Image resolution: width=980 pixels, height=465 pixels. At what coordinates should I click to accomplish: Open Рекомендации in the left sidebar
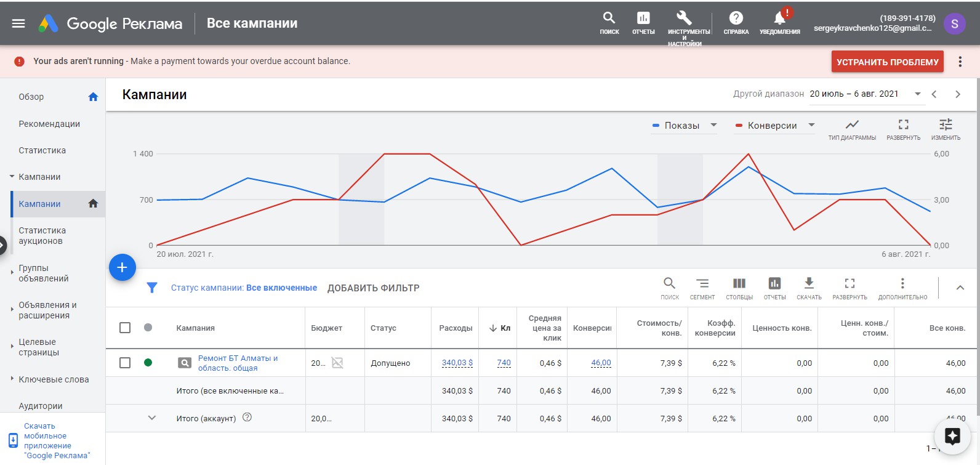click(x=49, y=124)
